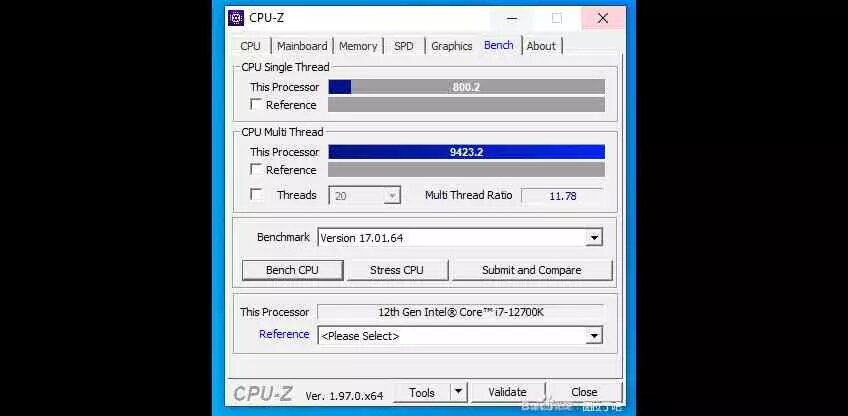Click the multi thread score bar 9423.2
Screen dimensions: 848x416
(466, 152)
